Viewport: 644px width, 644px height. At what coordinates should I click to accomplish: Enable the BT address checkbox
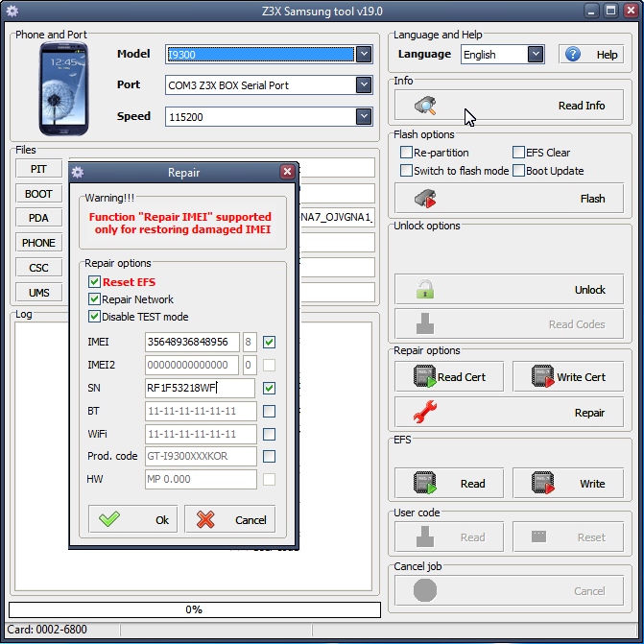(x=269, y=411)
